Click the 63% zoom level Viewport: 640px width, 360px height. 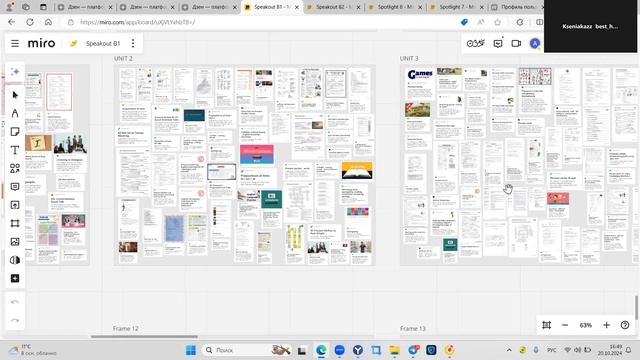coord(586,325)
